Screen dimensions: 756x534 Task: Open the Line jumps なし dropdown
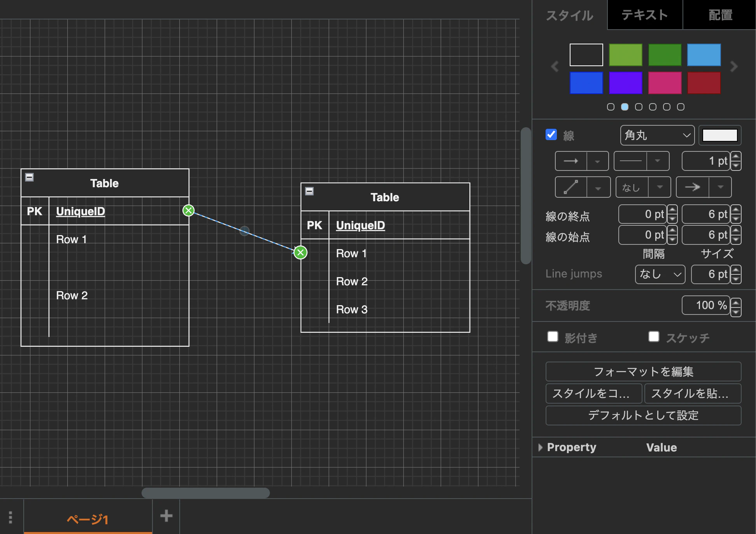click(x=660, y=274)
